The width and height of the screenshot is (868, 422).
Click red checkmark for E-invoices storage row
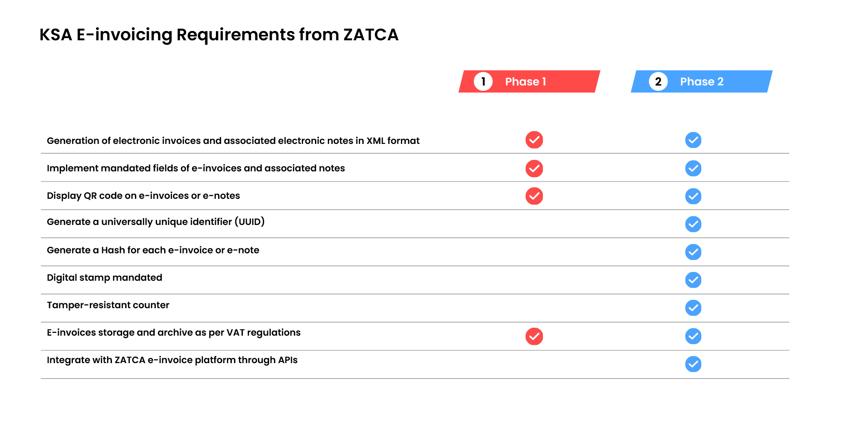tap(534, 336)
